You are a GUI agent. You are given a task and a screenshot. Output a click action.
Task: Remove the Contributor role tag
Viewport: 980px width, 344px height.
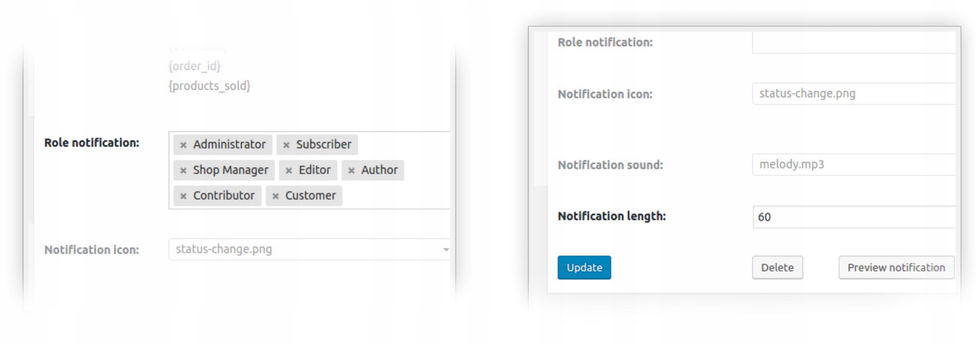(x=183, y=196)
